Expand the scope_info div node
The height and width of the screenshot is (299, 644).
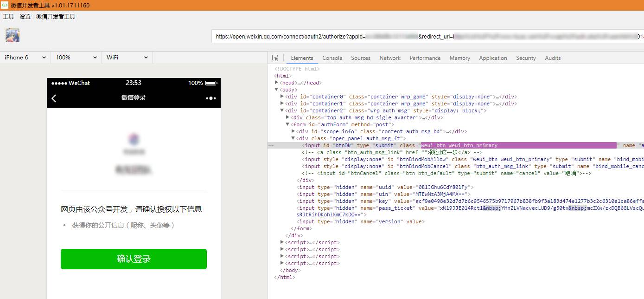293,131
